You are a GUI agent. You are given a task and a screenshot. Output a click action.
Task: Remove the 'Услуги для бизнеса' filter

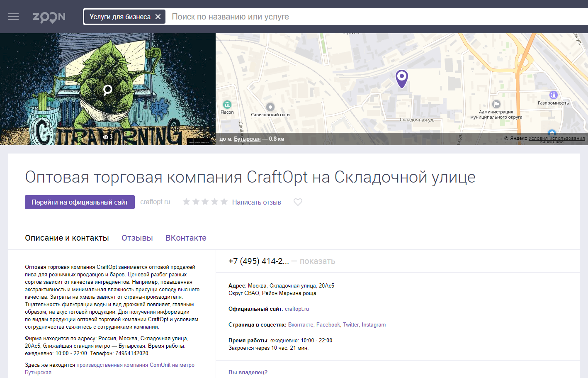(x=158, y=17)
